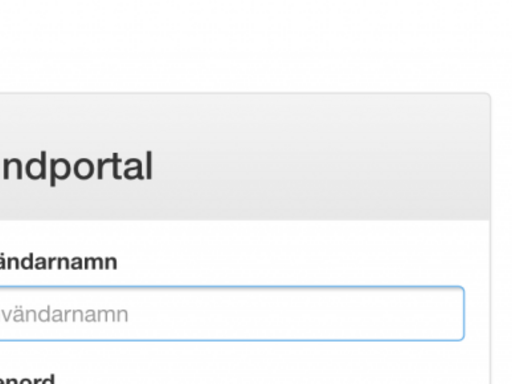Click the blank page background above login panel
512x384 pixels.
[x=256, y=45]
